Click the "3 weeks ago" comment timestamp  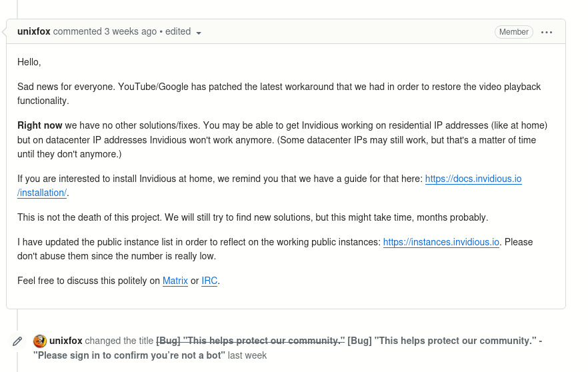[x=130, y=31]
